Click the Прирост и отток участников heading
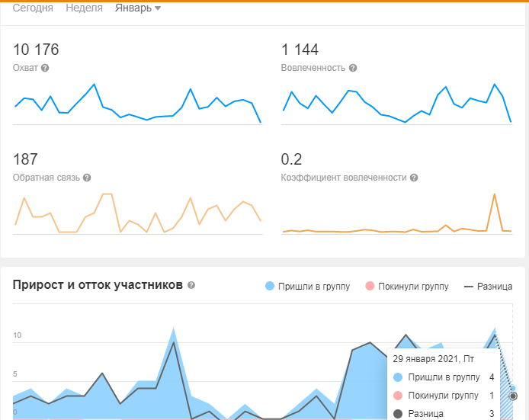This screenshot has width=529, height=420. click(x=98, y=285)
